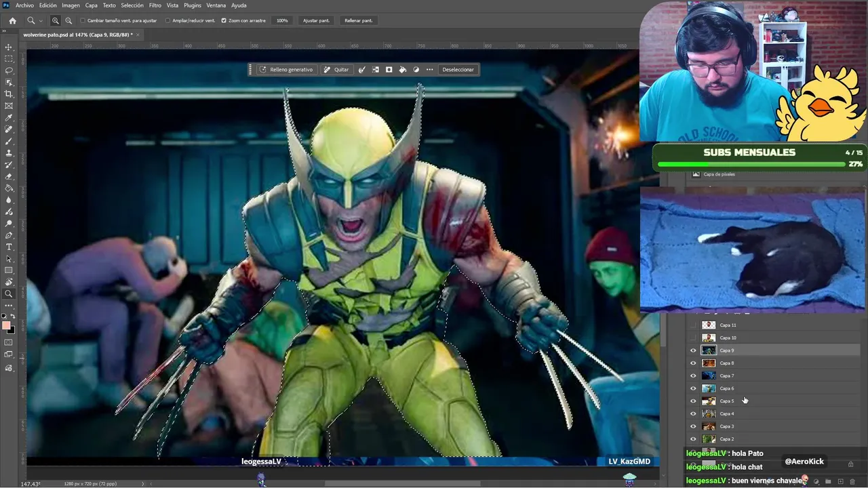The image size is (868, 488).
Task: Uncheck Zoom con arrastre checkbox
Action: click(x=224, y=20)
